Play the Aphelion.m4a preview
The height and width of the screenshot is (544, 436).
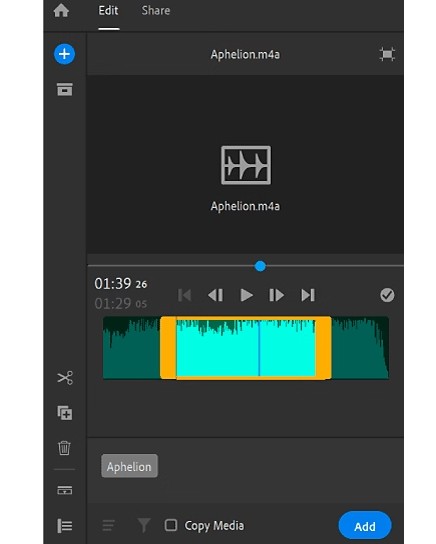pos(246,295)
